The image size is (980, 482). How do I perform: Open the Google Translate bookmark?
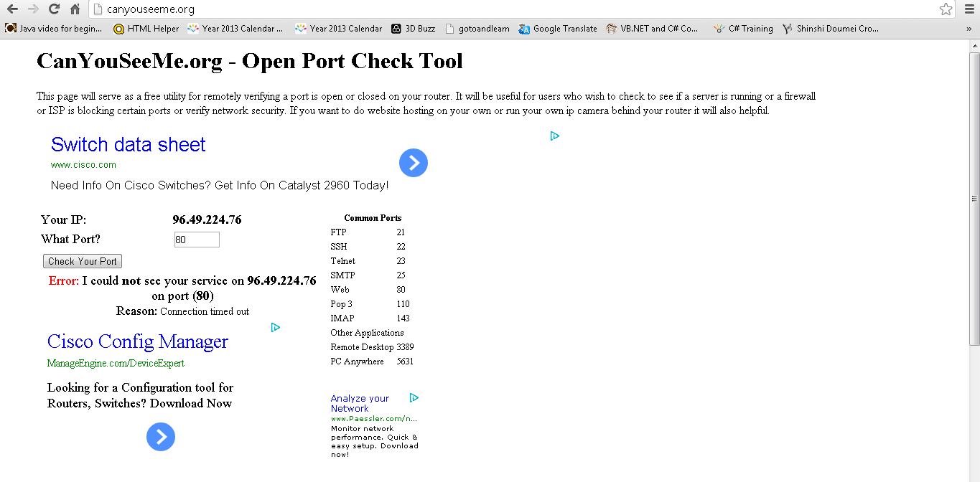(558, 29)
